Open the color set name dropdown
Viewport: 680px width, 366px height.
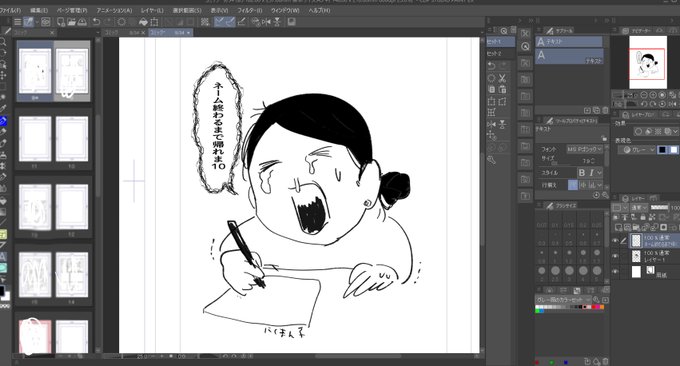563,300
